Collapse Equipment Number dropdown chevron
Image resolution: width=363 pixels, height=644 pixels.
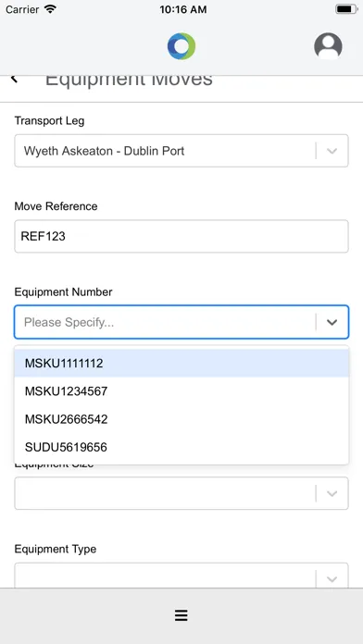pyautogui.click(x=332, y=322)
